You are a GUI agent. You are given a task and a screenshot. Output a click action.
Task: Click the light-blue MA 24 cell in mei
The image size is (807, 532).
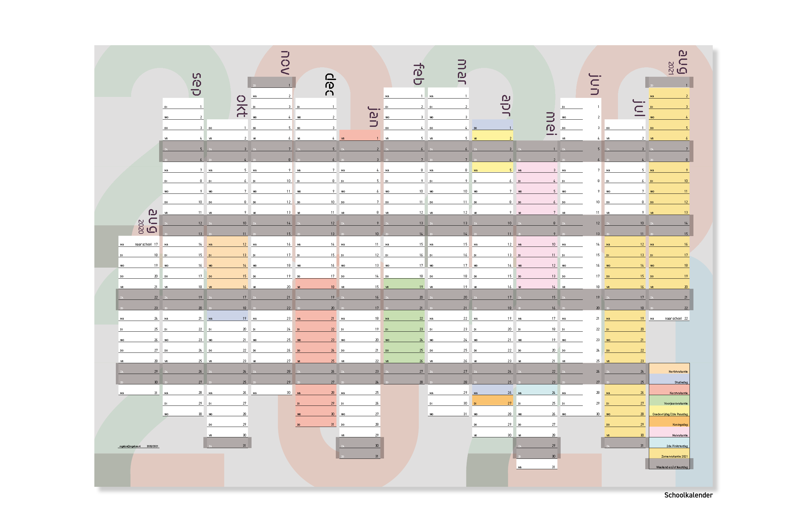[536, 390]
